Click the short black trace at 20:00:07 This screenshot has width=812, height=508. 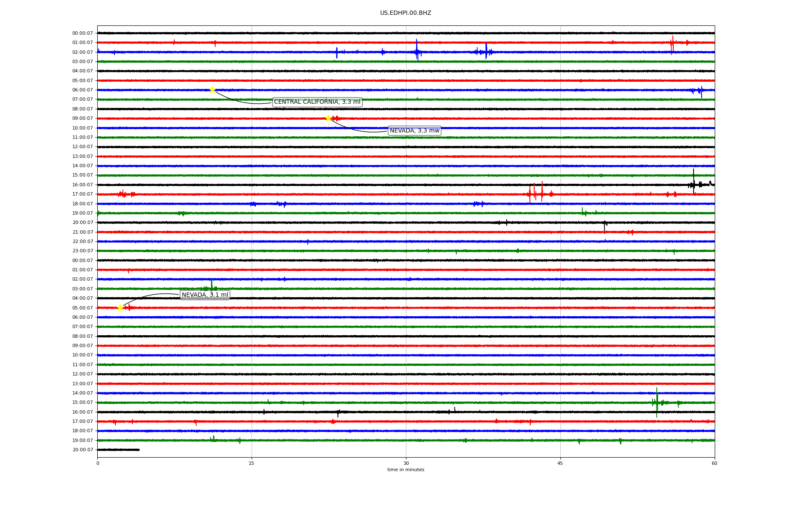click(118, 450)
